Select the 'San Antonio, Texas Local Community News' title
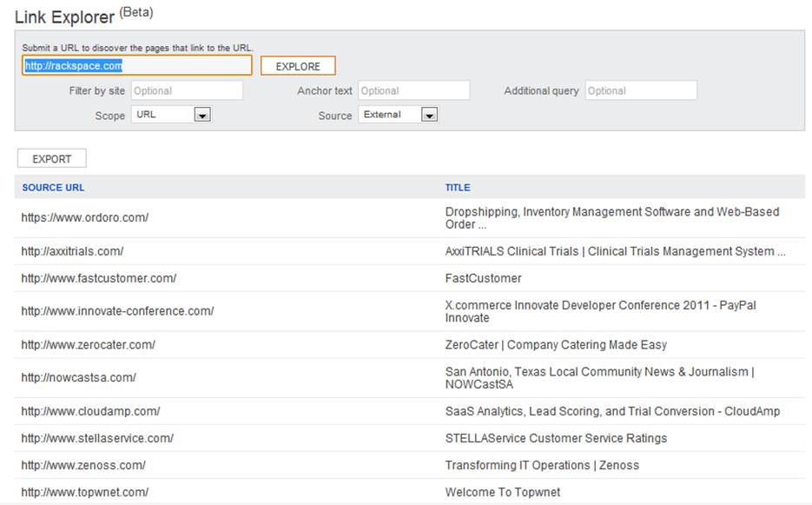Screen dimensions: 812x505 coord(600,377)
